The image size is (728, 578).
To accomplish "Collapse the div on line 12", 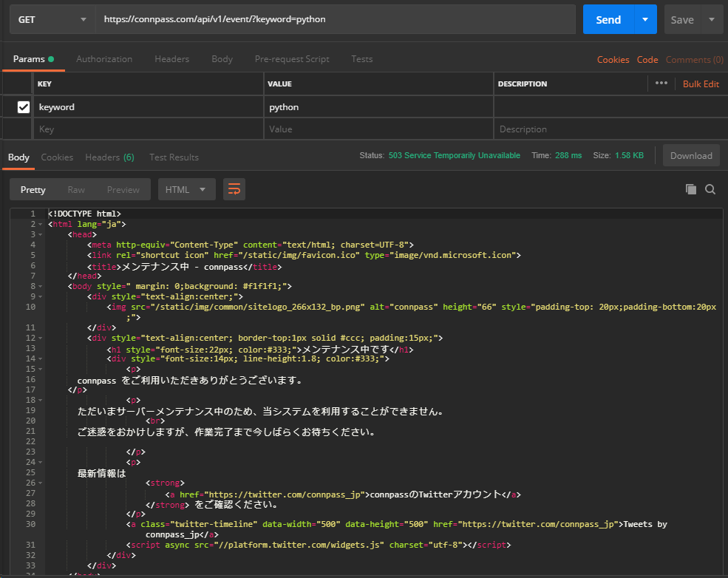I will pos(41,338).
